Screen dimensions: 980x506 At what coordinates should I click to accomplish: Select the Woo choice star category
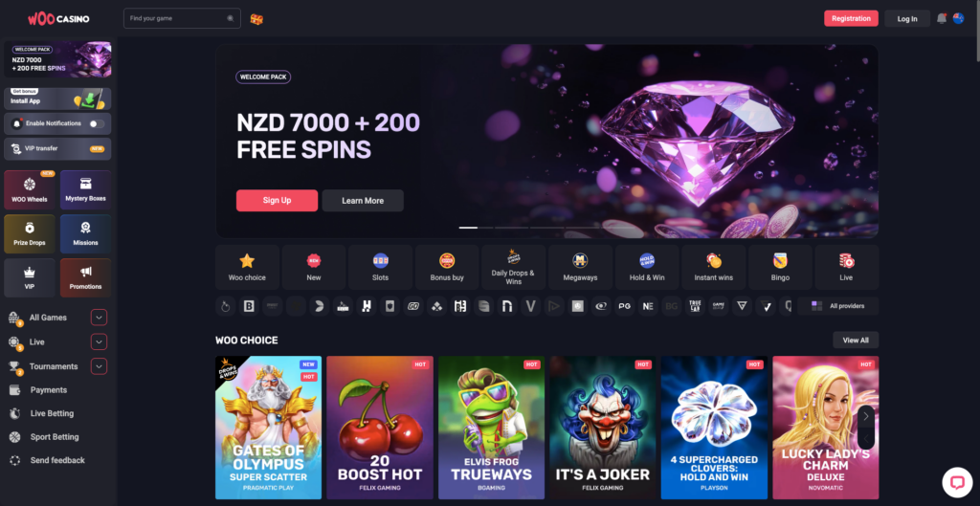(x=247, y=267)
